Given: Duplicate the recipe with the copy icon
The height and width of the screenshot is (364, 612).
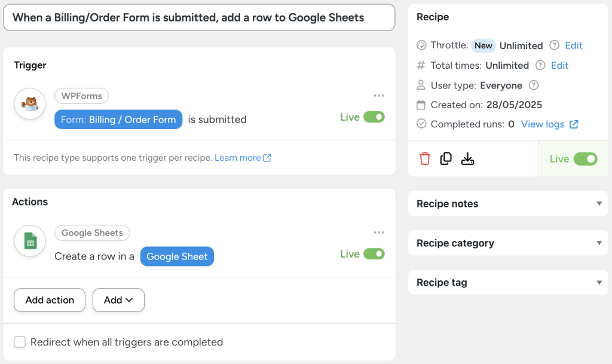Looking at the screenshot, I should tap(446, 158).
